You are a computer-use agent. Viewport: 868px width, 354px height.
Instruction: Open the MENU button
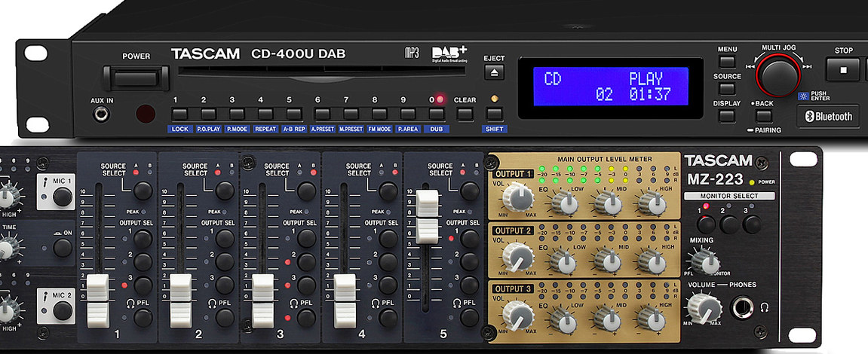[x=728, y=62]
